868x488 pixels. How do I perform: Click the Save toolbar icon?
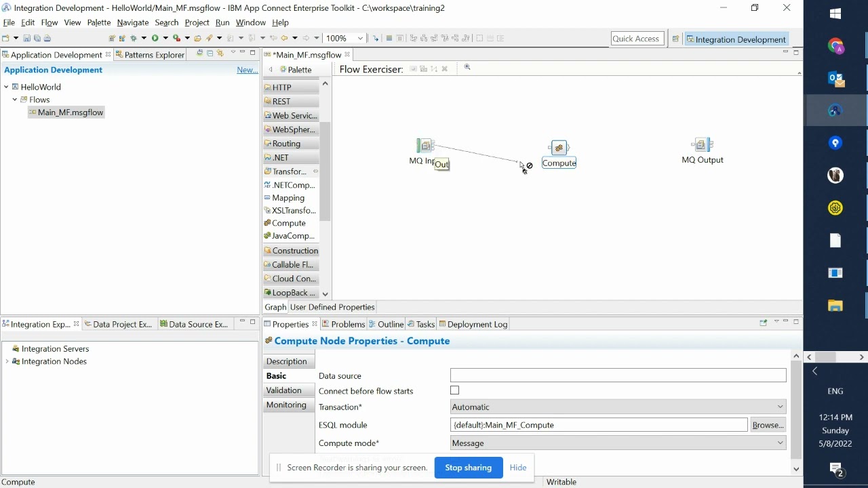click(26, 39)
